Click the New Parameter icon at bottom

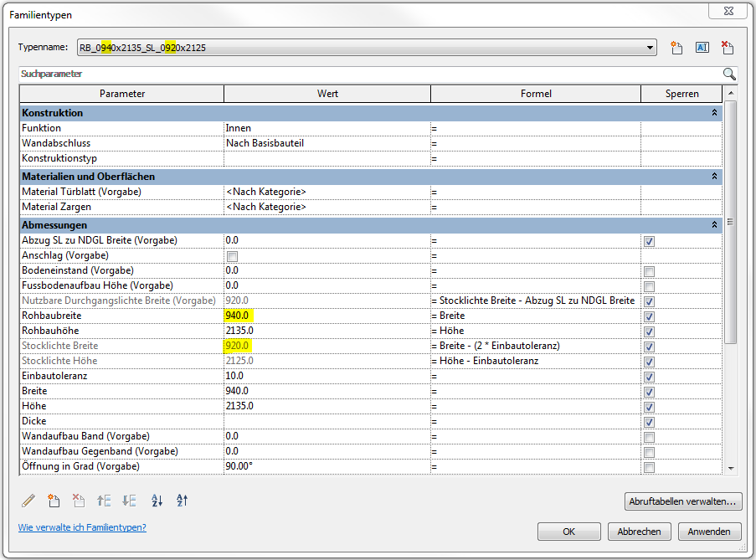(x=54, y=501)
